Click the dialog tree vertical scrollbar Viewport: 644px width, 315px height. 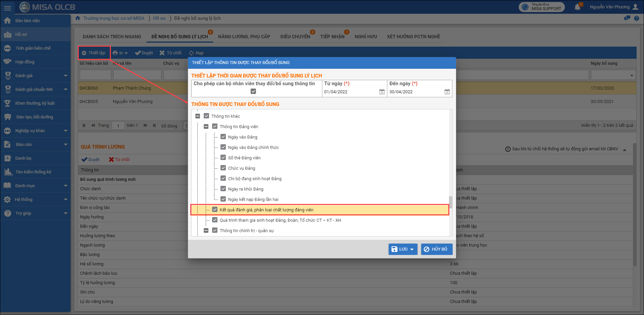[451, 202]
